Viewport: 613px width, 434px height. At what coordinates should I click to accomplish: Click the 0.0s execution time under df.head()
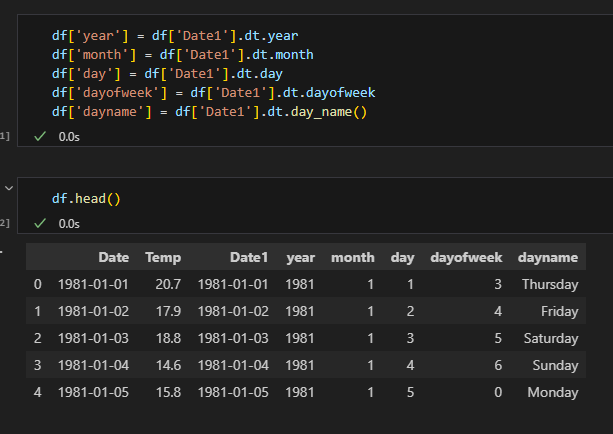tap(69, 223)
